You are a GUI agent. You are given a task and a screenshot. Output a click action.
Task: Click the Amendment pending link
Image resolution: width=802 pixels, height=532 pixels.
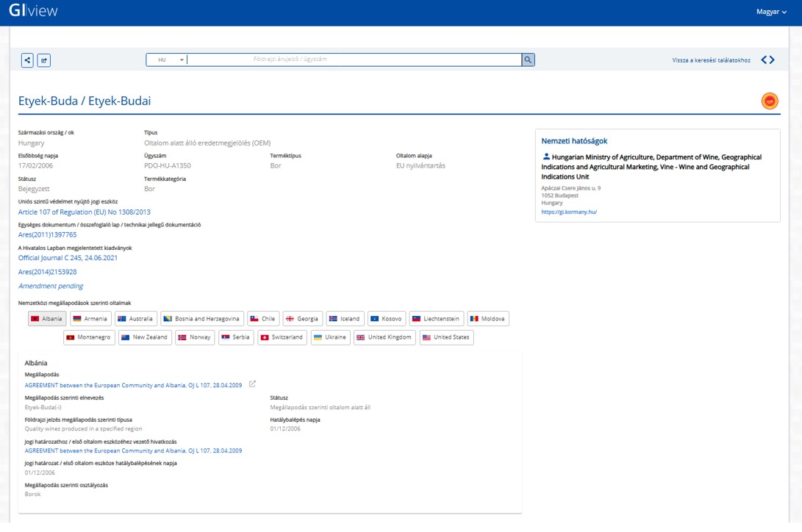click(x=51, y=286)
